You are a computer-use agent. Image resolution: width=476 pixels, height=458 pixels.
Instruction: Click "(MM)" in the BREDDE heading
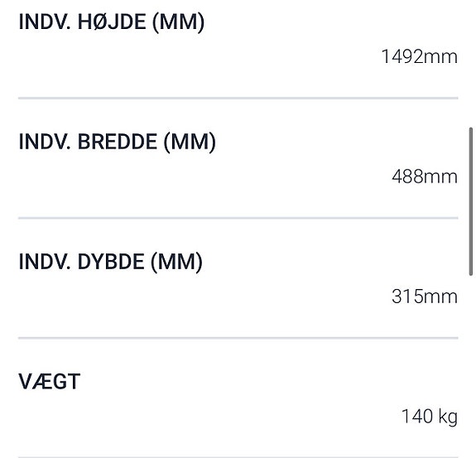pyautogui.click(x=190, y=142)
